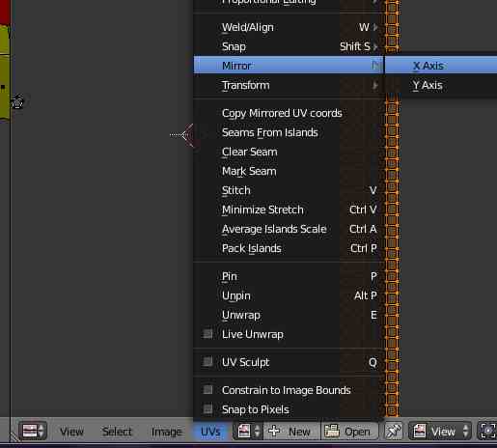This screenshot has height=448, width=497.
Task: Choose X Axis mirror option
Action: point(441,66)
